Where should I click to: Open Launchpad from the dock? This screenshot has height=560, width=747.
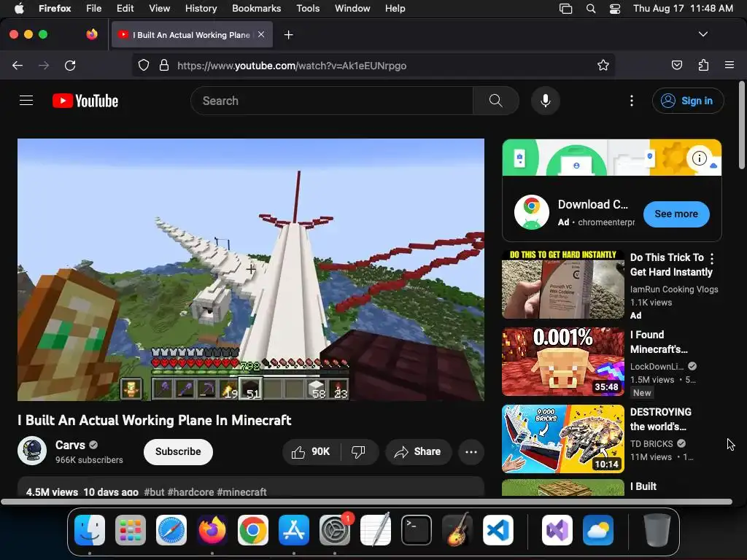(x=131, y=530)
